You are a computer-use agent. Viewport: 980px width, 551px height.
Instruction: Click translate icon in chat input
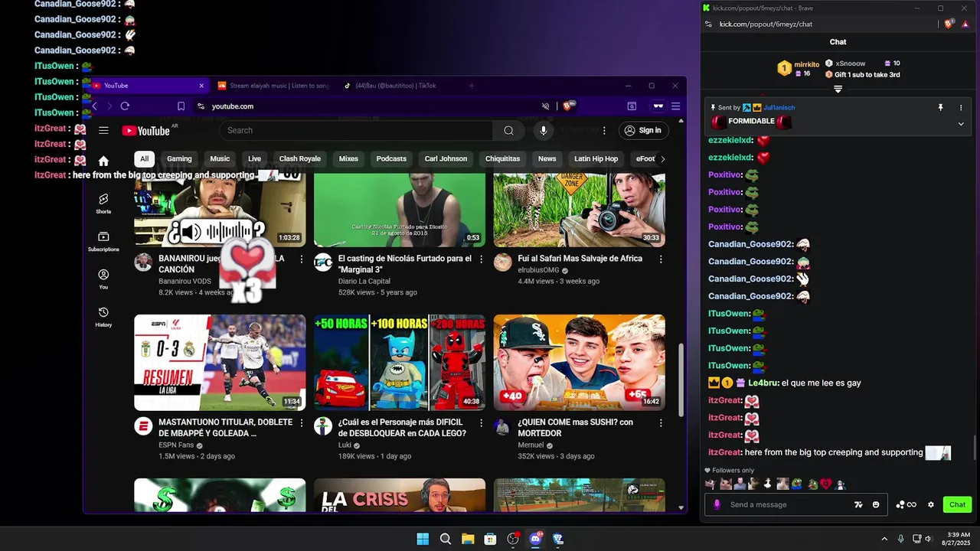coord(859,504)
